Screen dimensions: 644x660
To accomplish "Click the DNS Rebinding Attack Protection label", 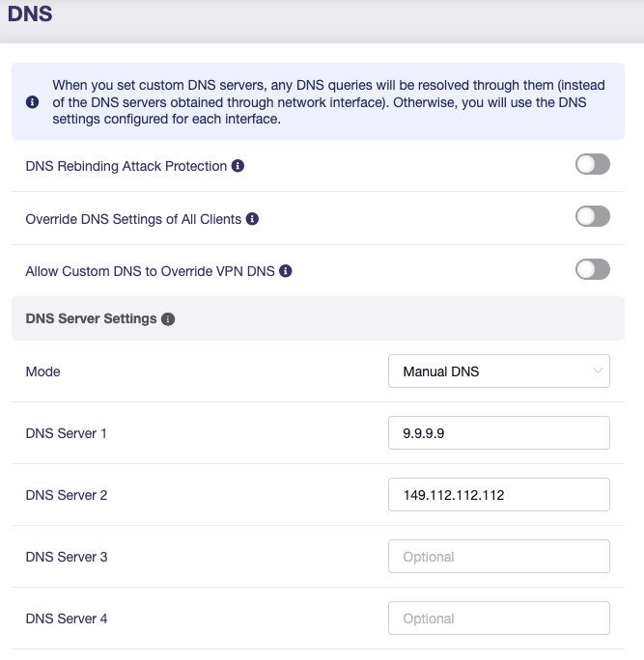I will 126,166.
